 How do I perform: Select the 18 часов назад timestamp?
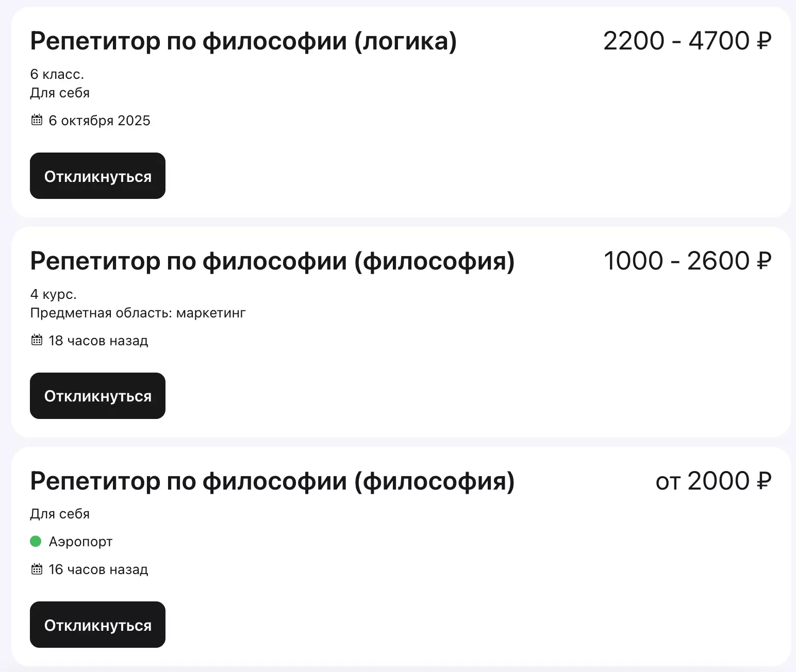point(98,340)
